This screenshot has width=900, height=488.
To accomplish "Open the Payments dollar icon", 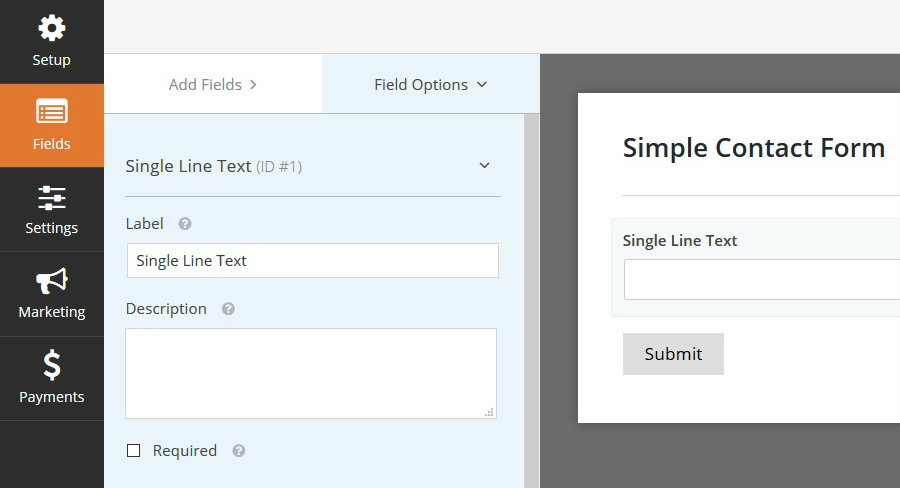I will coord(52,365).
